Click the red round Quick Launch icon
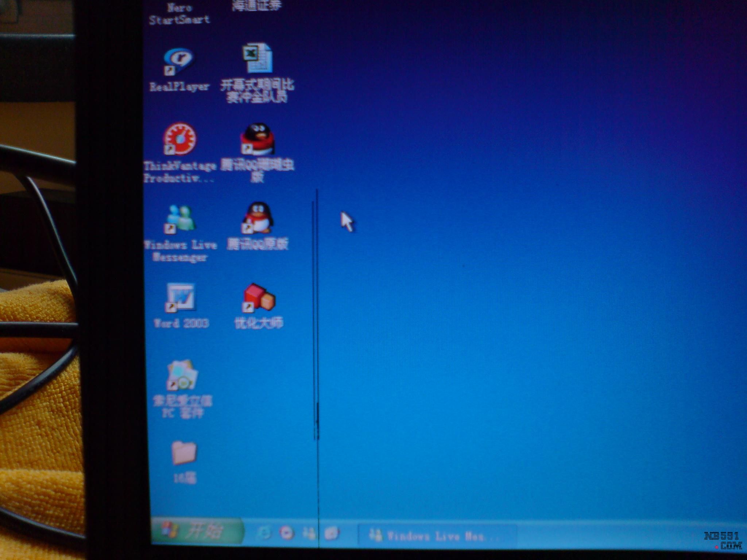Screen dimensions: 747x560 point(287,533)
